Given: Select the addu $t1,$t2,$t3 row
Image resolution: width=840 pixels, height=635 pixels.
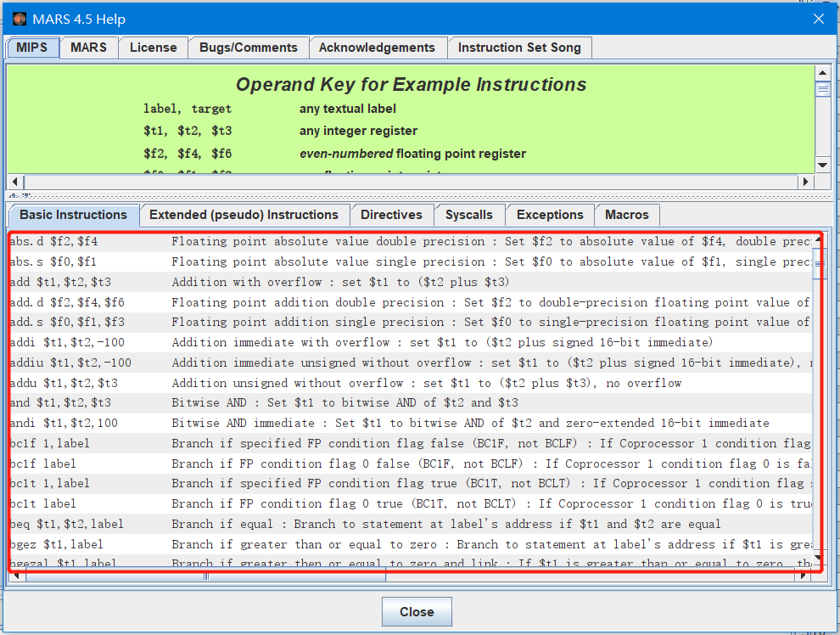Looking at the screenshot, I should click(411, 383).
